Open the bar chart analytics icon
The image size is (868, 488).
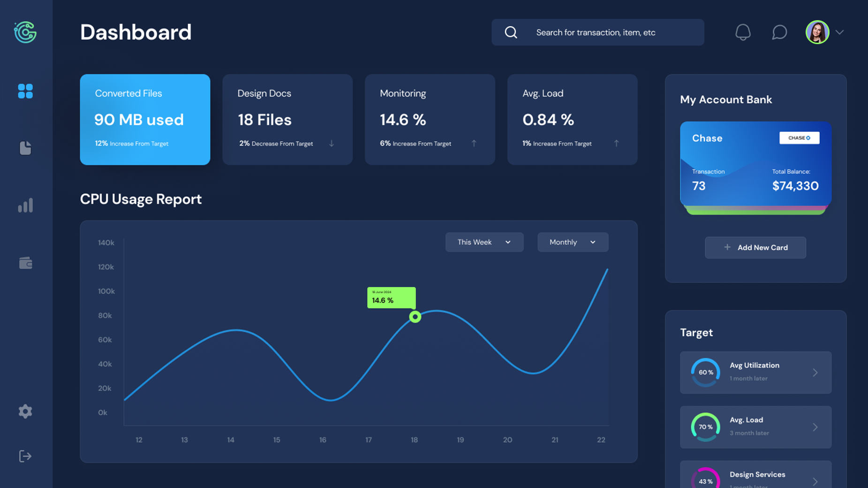point(25,206)
